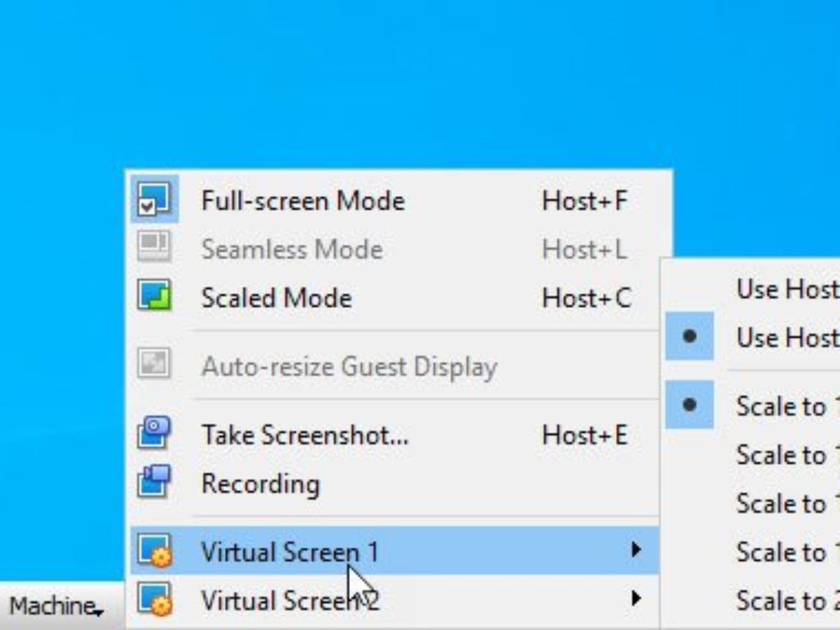Viewport: 840px width, 630px height.
Task: Toggle the Full-screen Mode check
Action: [147, 206]
